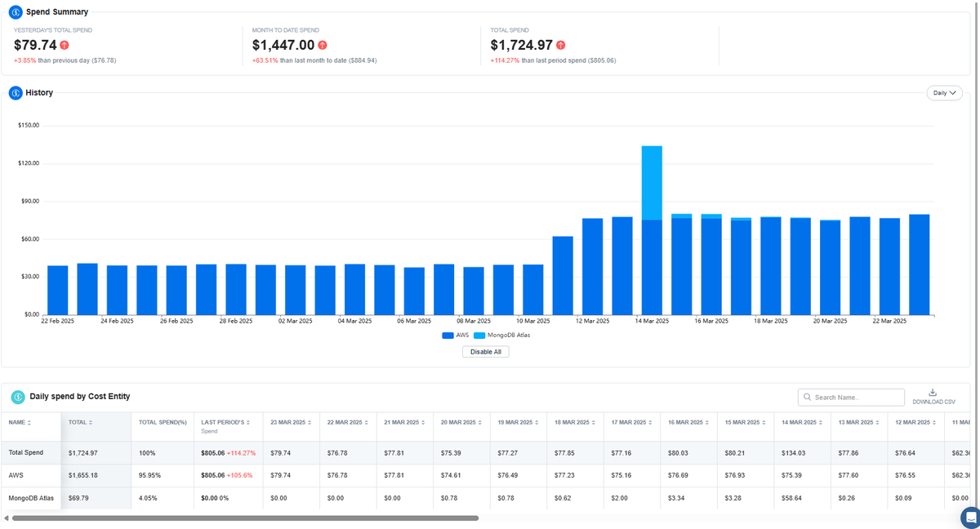Sort by TOTAL SPEND(%) column header
Image resolution: width=980 pixels, height=529 pixels.
coord(162,422)
